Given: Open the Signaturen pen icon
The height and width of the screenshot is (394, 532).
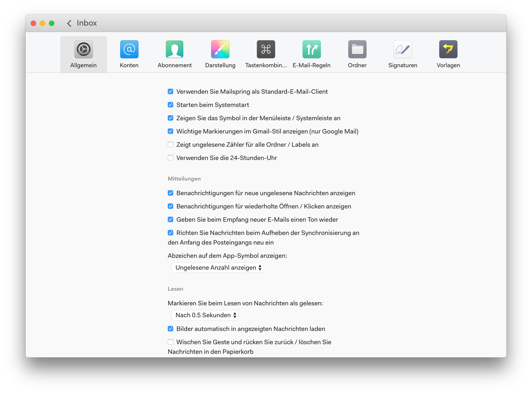Looking at the screenshot, I should pos(402,49).
